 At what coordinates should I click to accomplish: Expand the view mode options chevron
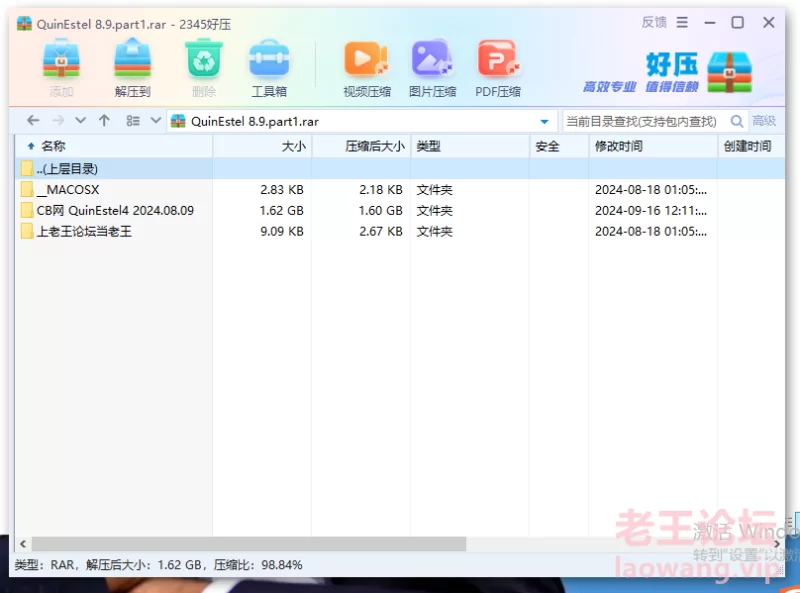(x=156, y=121)
